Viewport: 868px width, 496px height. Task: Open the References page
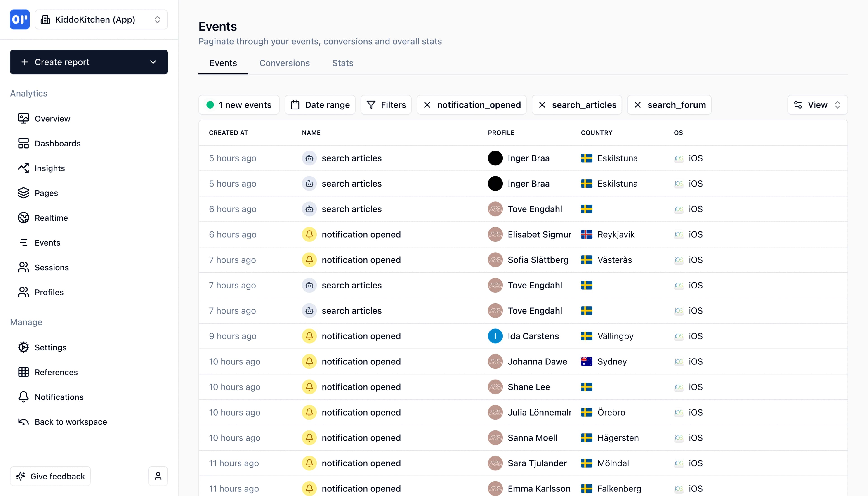(x=56, y=372)
